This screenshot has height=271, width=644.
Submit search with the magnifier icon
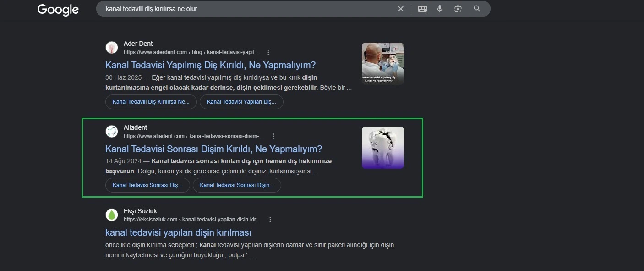[x=477, y=9]
